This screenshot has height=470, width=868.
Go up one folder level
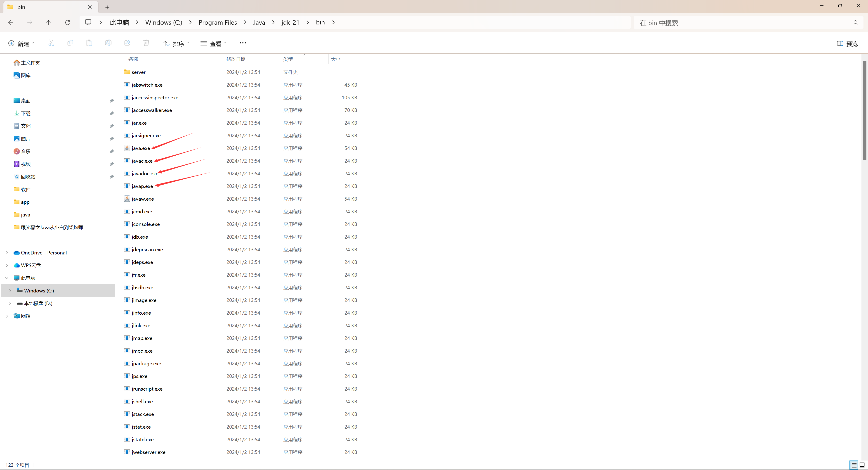pyautogui.click(x=49, y=23)
